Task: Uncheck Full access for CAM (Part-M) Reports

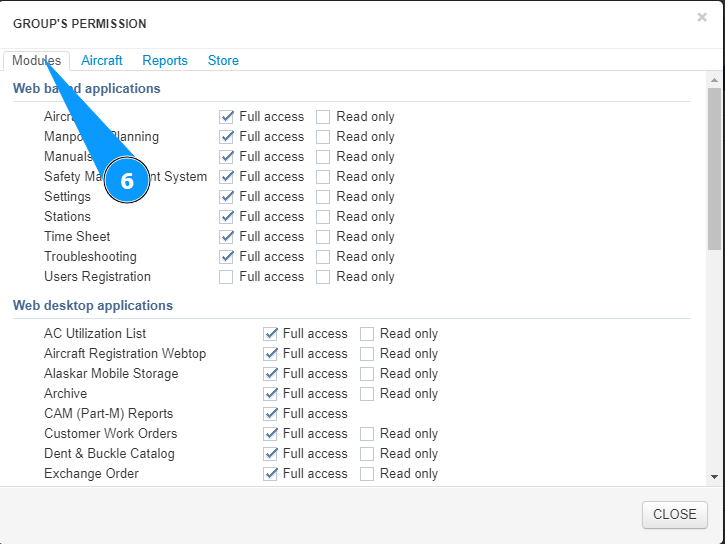Action: [x=270, y=414]
